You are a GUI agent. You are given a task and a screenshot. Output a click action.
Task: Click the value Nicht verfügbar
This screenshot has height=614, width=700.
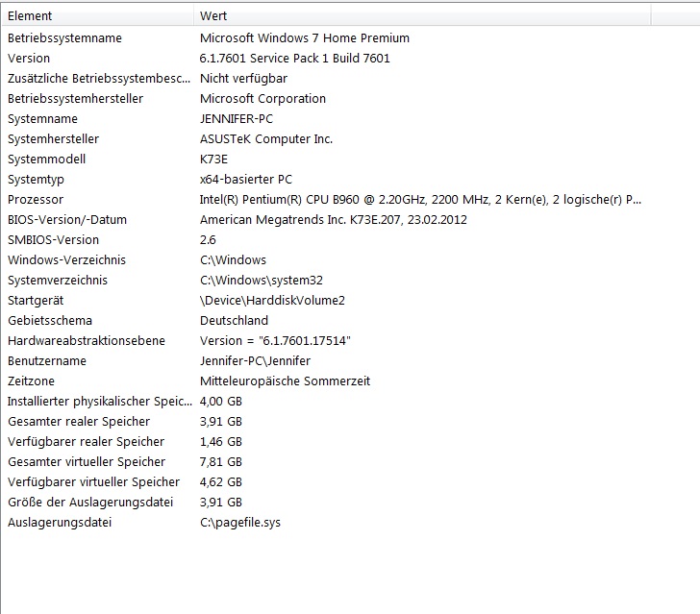click(243, 79)
